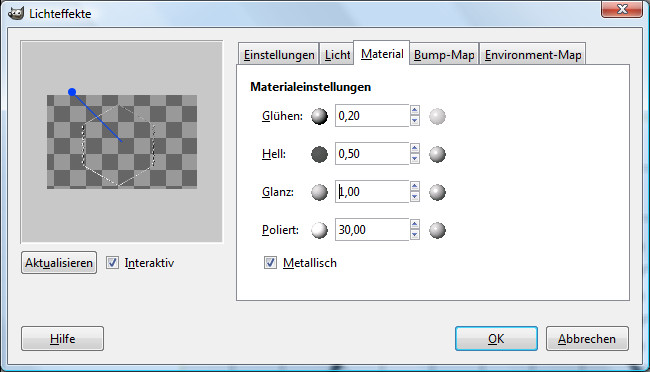
Task: Close the Lichteffekte dialog window
Action: click(x=622, y=9)
